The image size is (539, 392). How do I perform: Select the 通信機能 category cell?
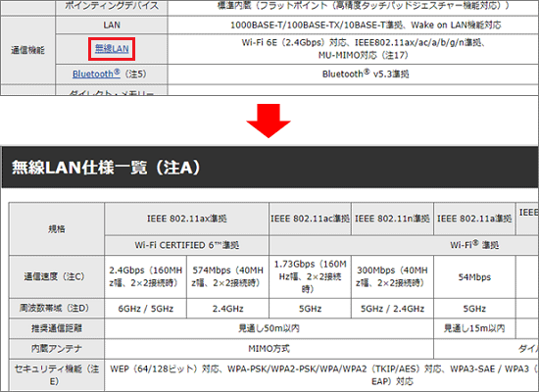coord(27,50)
